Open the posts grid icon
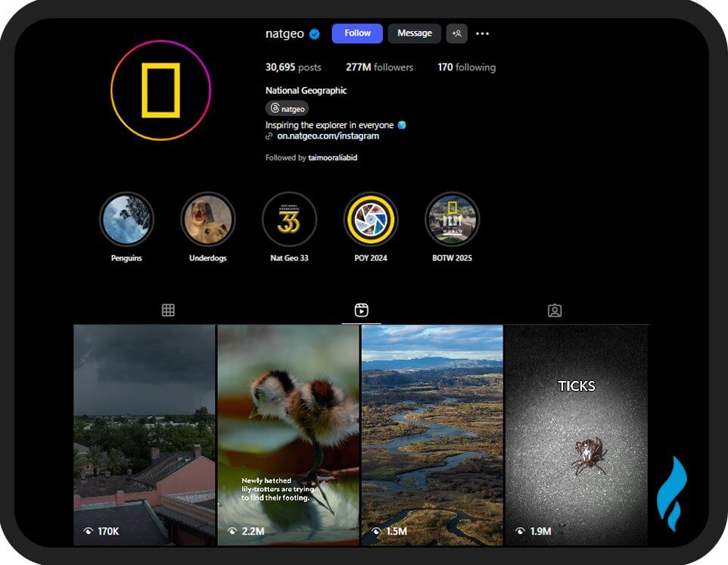 168,310
